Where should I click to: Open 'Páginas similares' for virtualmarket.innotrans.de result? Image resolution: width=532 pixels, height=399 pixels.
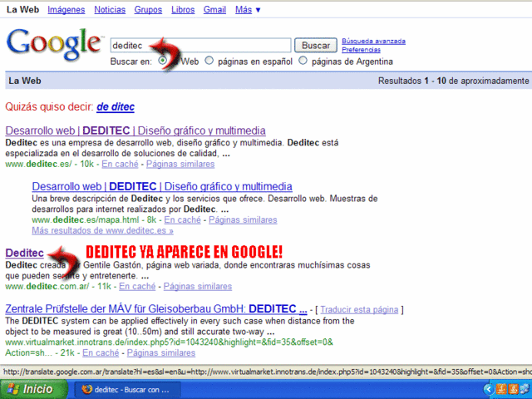pos(160,352)
